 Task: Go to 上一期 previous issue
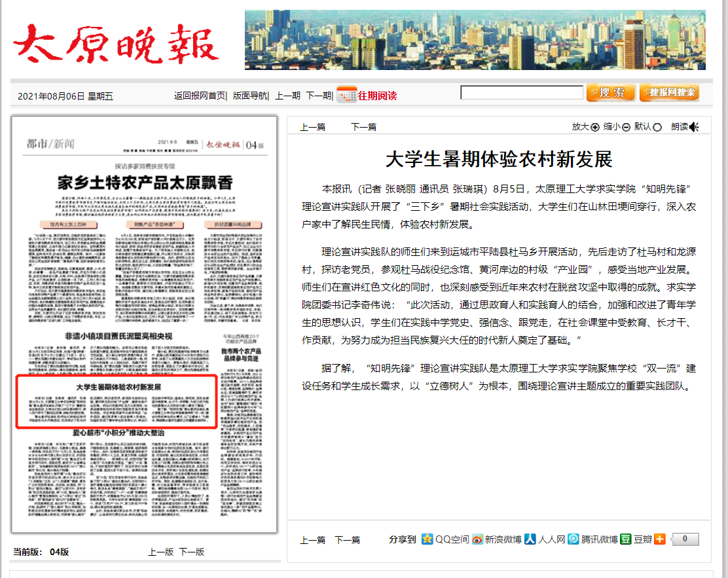287,96
